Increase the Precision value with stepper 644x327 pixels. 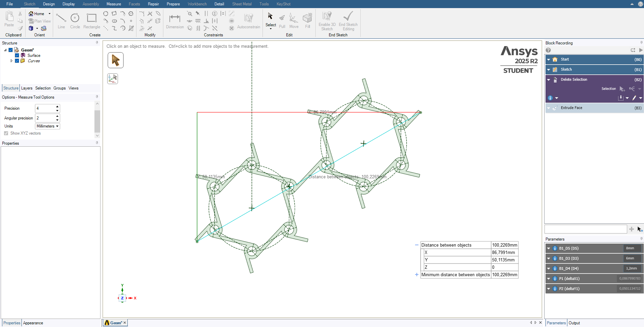(57, 107)
